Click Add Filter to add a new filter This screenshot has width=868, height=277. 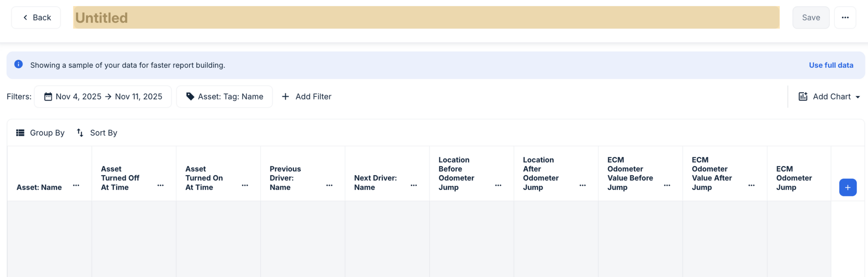coord(307,97)
